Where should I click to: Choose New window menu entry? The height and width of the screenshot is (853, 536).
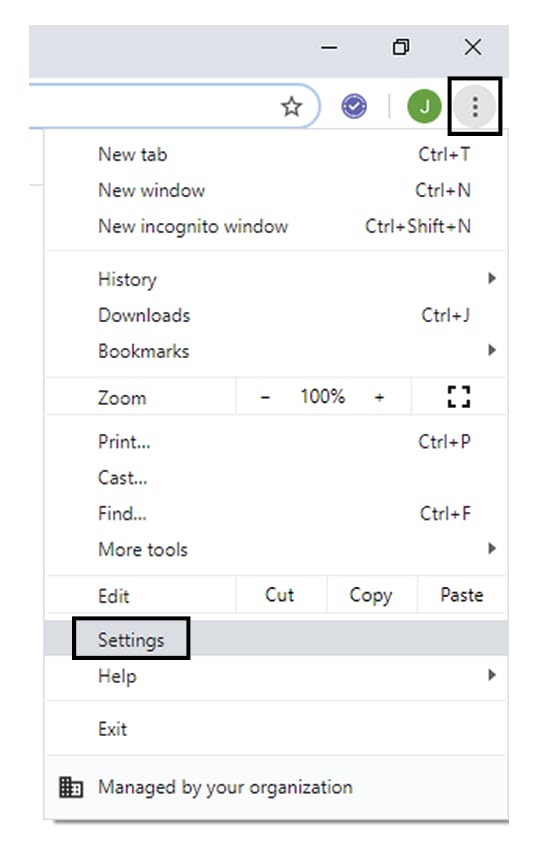pos(276,190)
